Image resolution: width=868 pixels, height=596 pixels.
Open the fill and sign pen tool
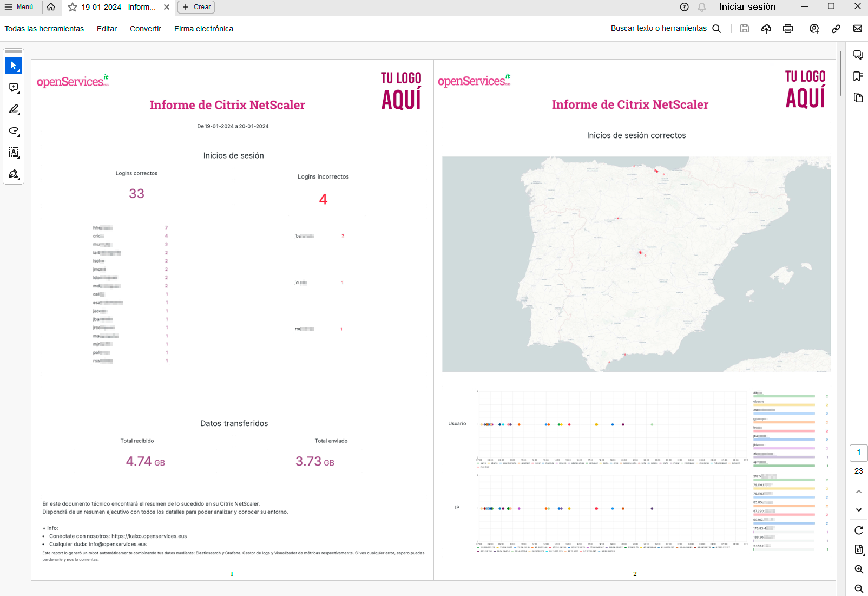coord(14,174)
